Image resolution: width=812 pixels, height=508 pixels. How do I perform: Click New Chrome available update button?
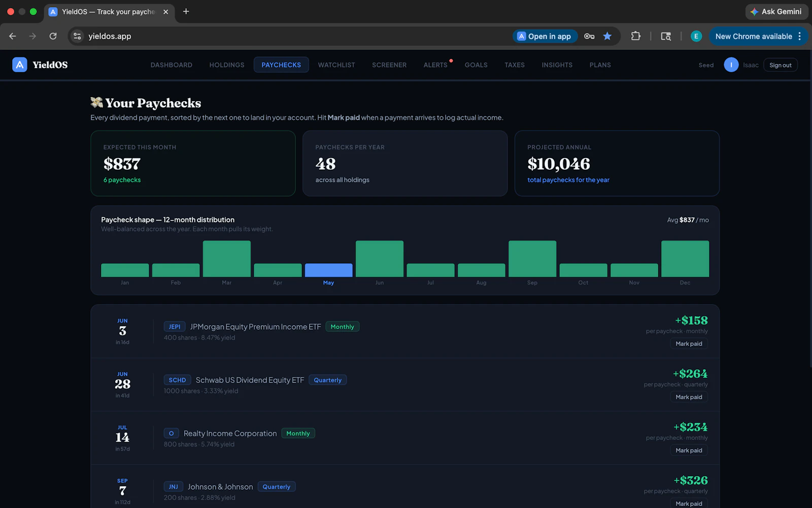pos(754,36)
